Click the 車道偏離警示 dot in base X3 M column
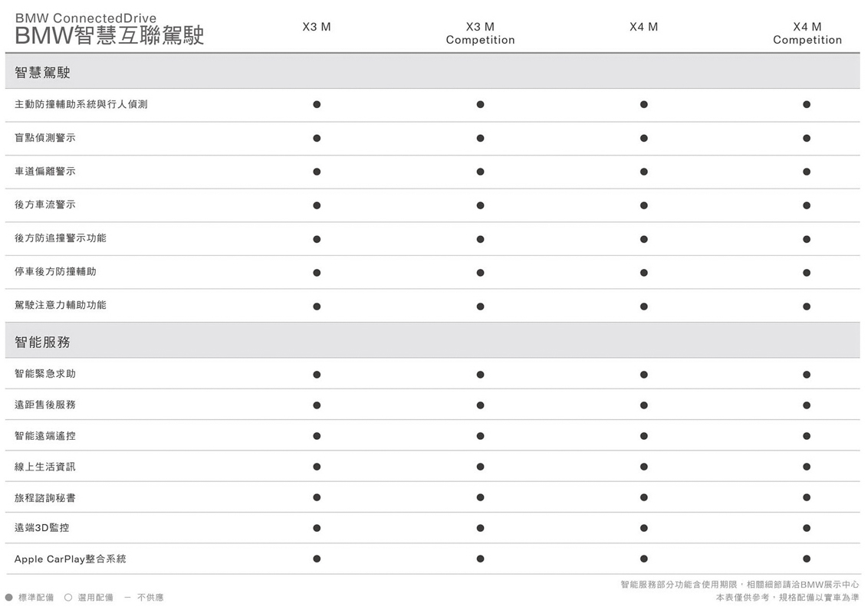This screenshot has height=613, width=868. pyautogui.click(x=317, y=172)
